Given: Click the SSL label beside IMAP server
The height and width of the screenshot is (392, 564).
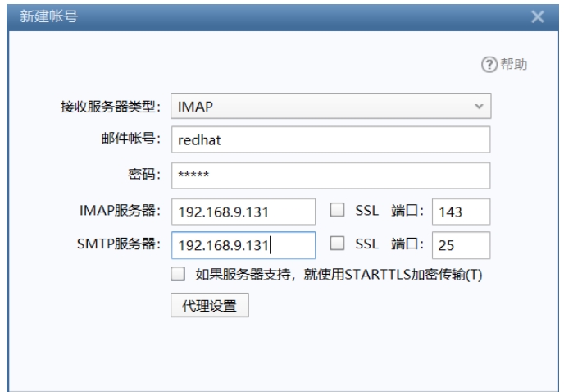Looking at the screenshot, I should (x=366, y=211).
